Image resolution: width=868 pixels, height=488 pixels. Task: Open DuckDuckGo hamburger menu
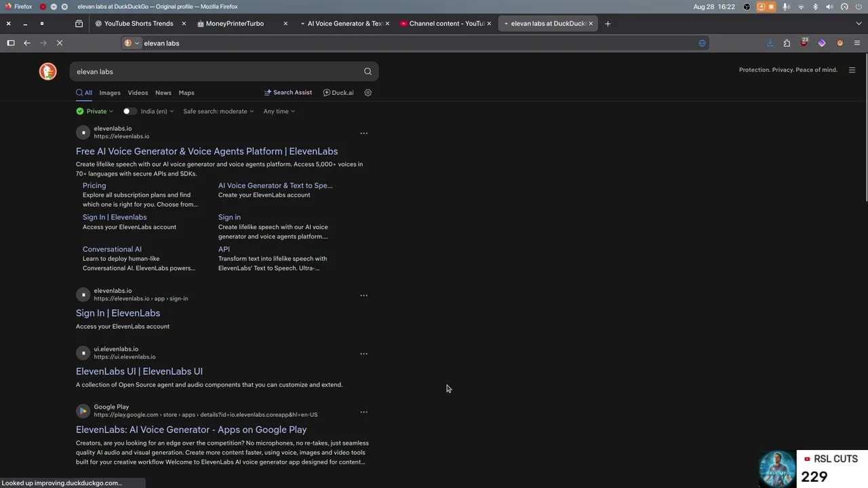(x=852, y=70)
